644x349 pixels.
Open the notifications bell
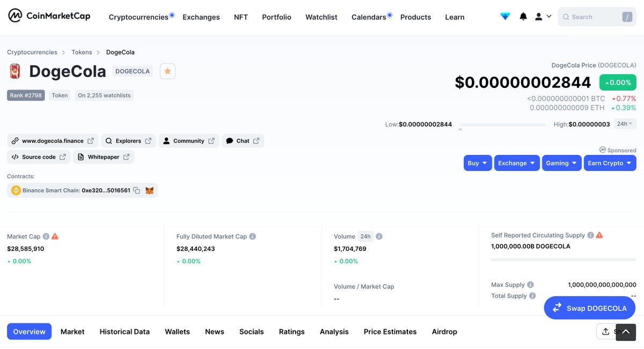(x=523, y=17)
